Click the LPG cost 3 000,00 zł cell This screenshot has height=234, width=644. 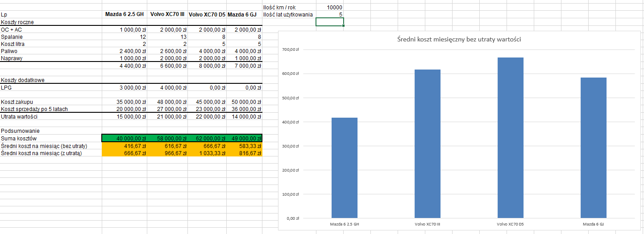pyautogui.click(x=125, y=88)
